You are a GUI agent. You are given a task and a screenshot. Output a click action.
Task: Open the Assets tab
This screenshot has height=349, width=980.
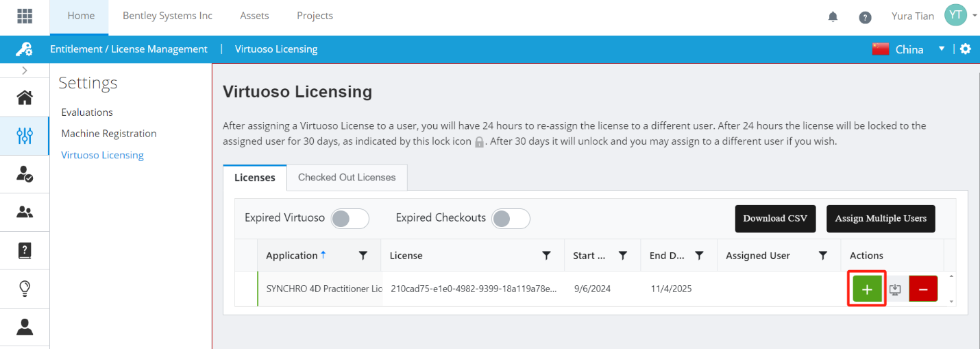[254, 16]
